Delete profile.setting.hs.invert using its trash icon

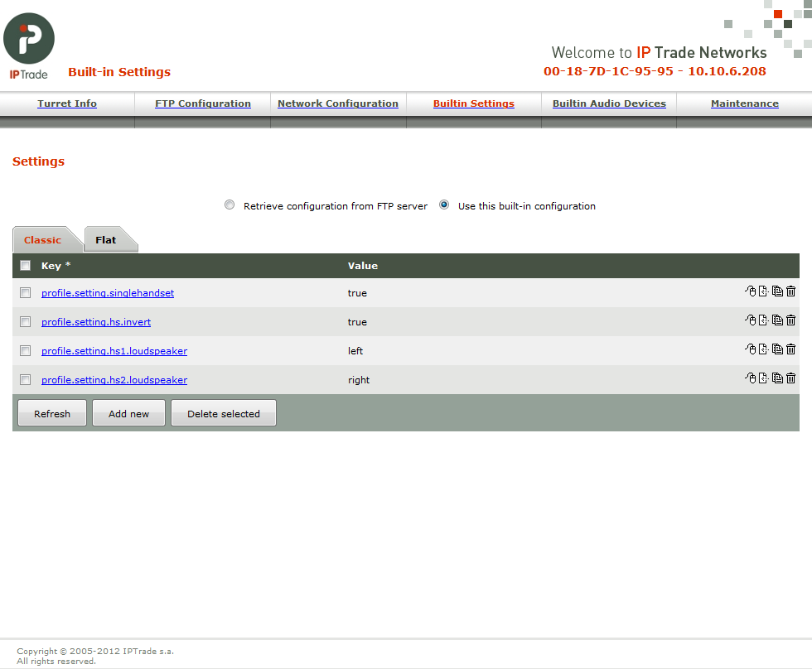tap(790, 320)
